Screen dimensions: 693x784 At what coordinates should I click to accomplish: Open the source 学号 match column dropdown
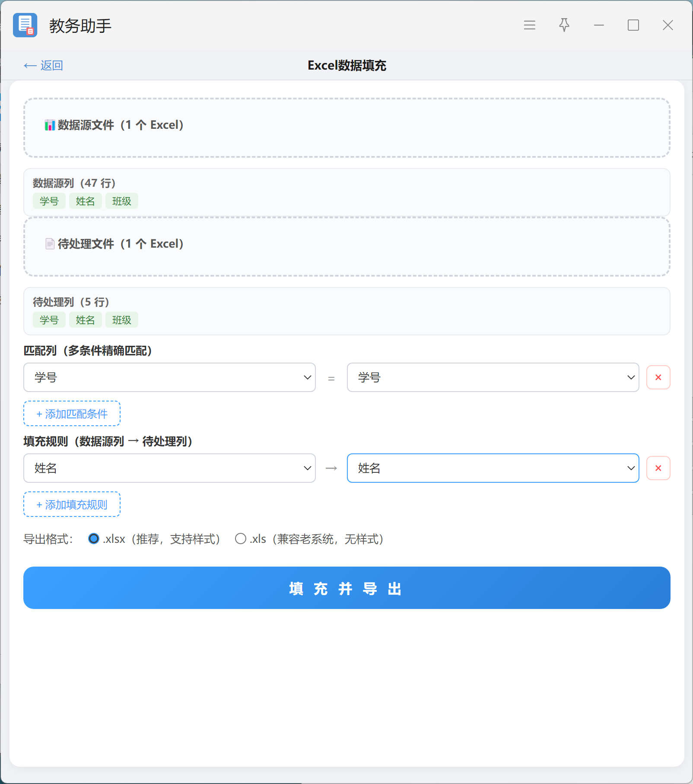pyautogui.click(x=169, y=377)
